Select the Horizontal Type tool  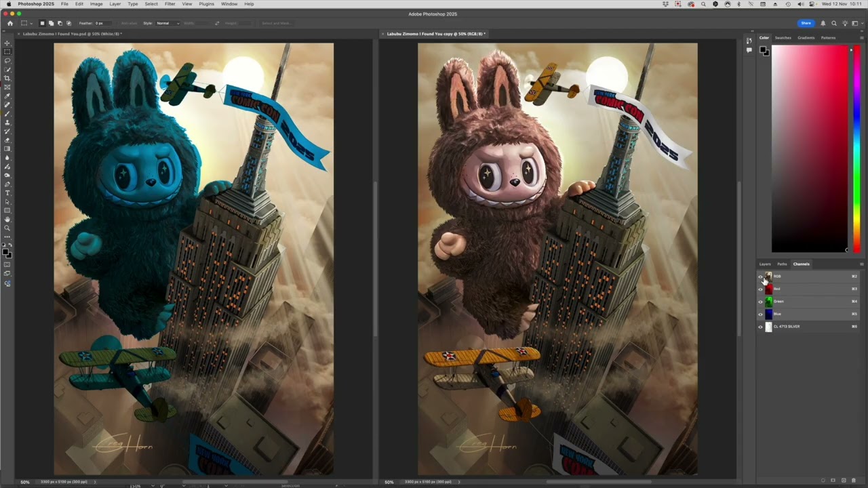point(7,192)
